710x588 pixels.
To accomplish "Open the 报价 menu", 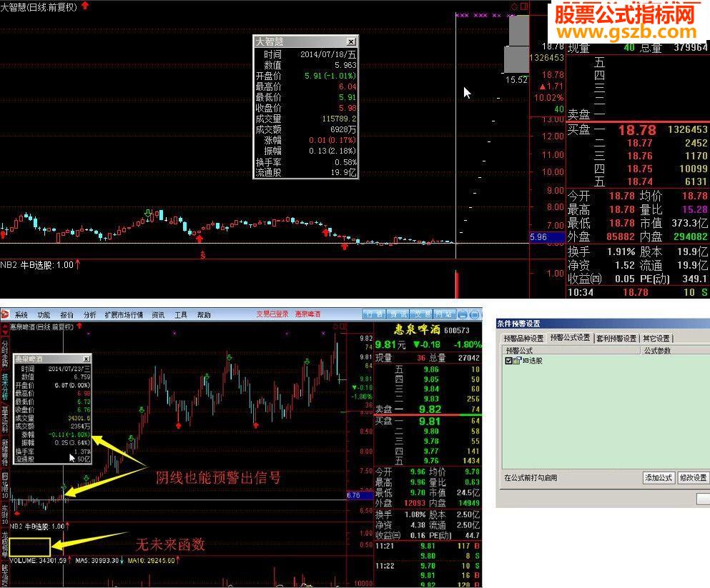I will pos(66,315).
